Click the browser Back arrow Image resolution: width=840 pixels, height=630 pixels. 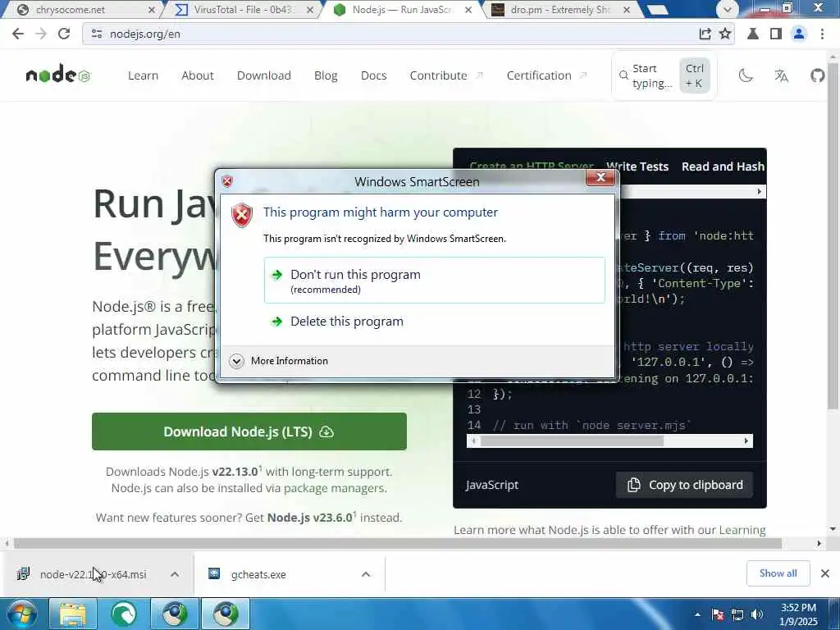(18, 34)
